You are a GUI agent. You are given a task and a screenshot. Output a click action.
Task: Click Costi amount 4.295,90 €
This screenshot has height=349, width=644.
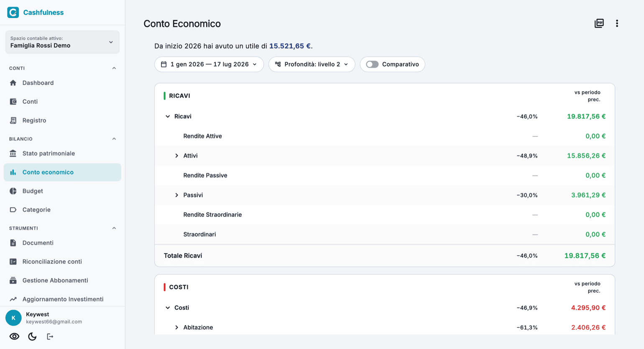tap(588, 308)
